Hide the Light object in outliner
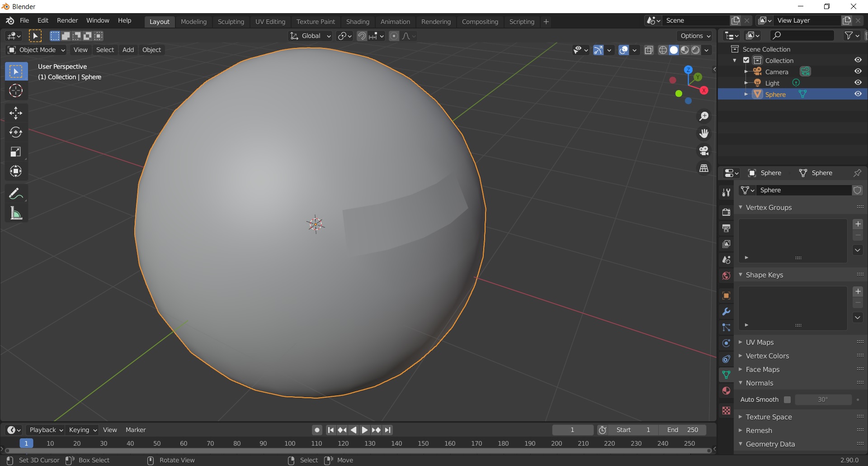Image resolution: width=868 pixels, height=466 pixels. tap(858, 83)
